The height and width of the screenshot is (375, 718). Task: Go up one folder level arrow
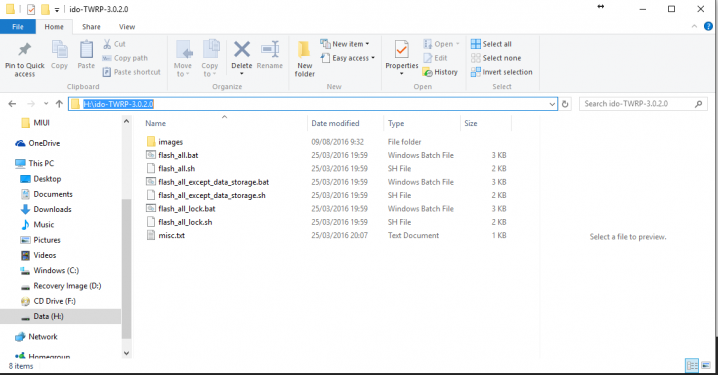[x=59, y=104]
